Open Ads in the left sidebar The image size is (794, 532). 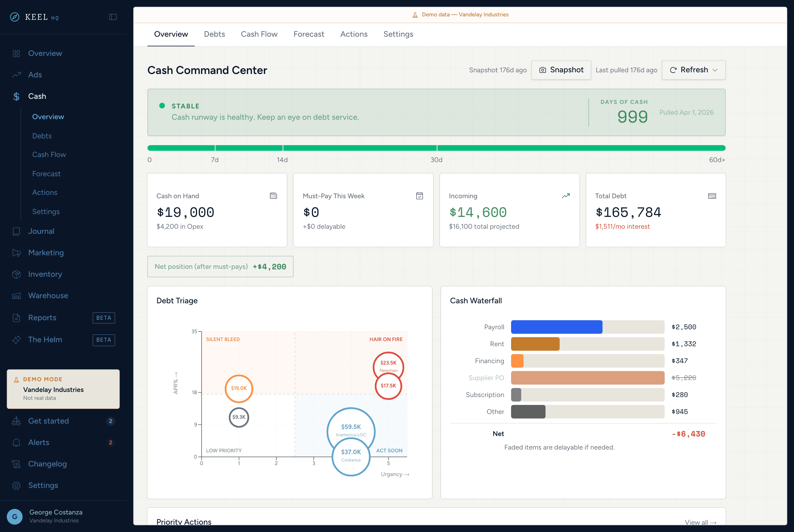tap(35, 75)
